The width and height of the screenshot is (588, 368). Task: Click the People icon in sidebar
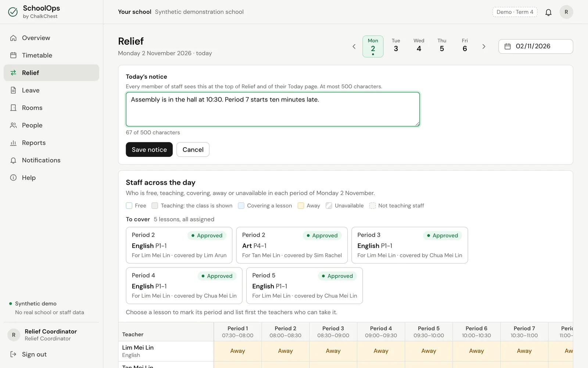(13, 125)
